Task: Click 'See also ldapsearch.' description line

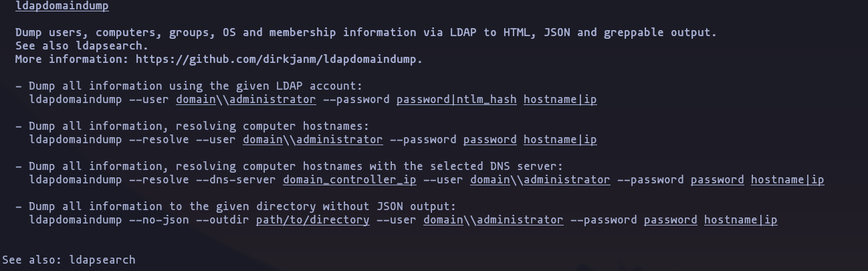Action: click(x=82, y=46)
